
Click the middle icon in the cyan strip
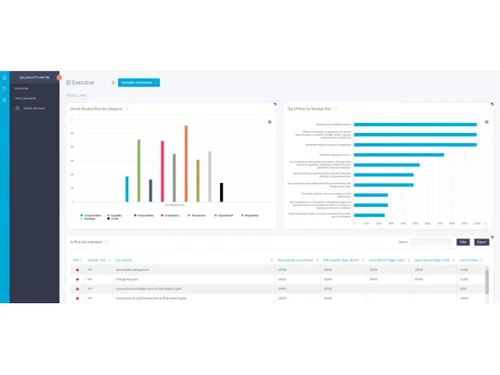[4, 89]
